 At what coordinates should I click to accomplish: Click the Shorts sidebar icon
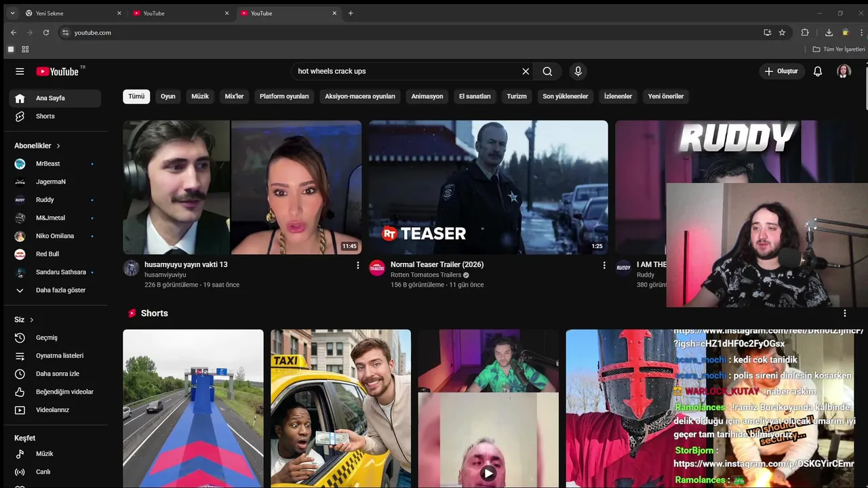[x=20, y=116]
